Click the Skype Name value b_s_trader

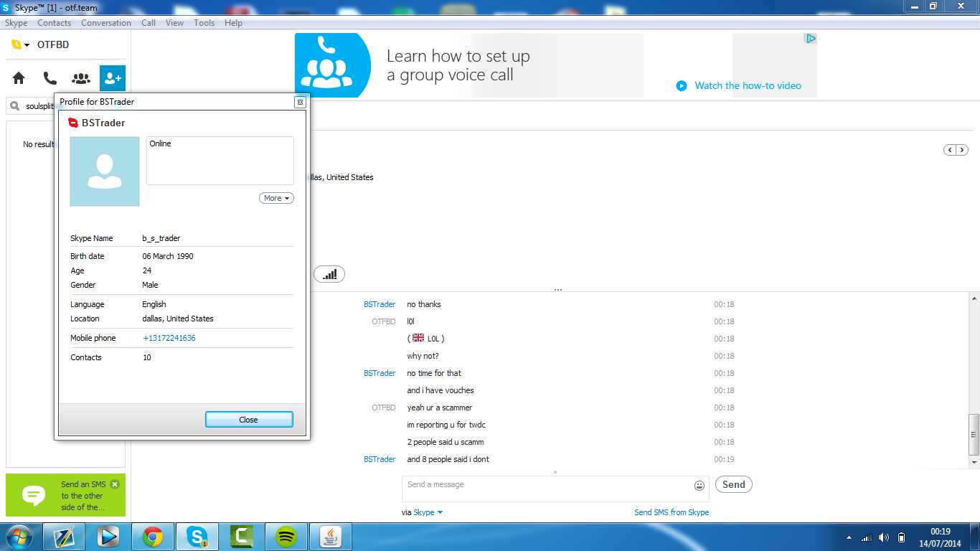pyautogui.click(x=161, y=238)
